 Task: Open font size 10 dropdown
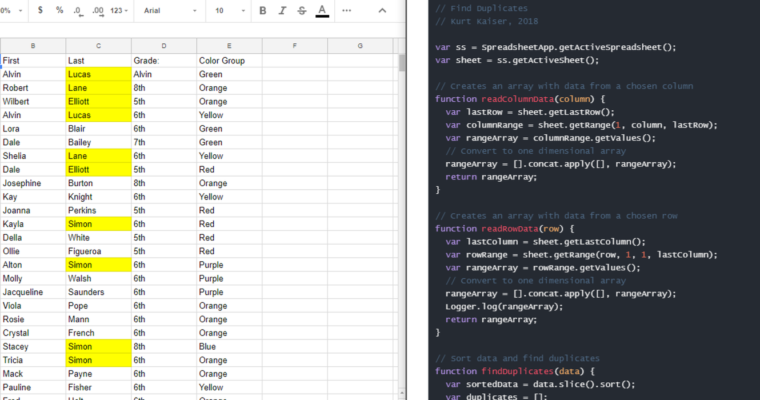(230, 10)
